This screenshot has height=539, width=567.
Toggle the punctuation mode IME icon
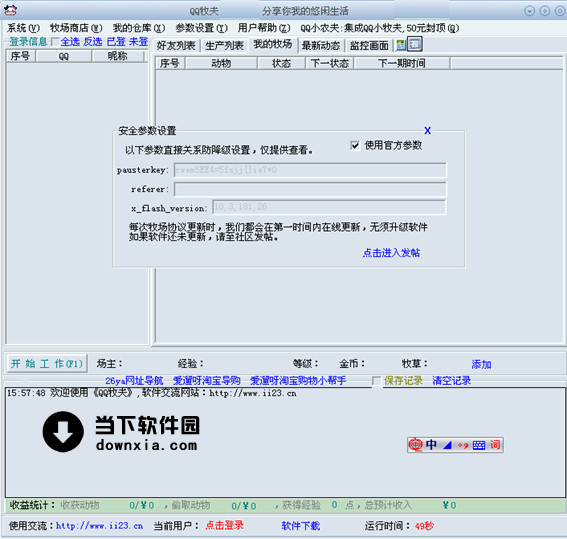tap(463, 445)
